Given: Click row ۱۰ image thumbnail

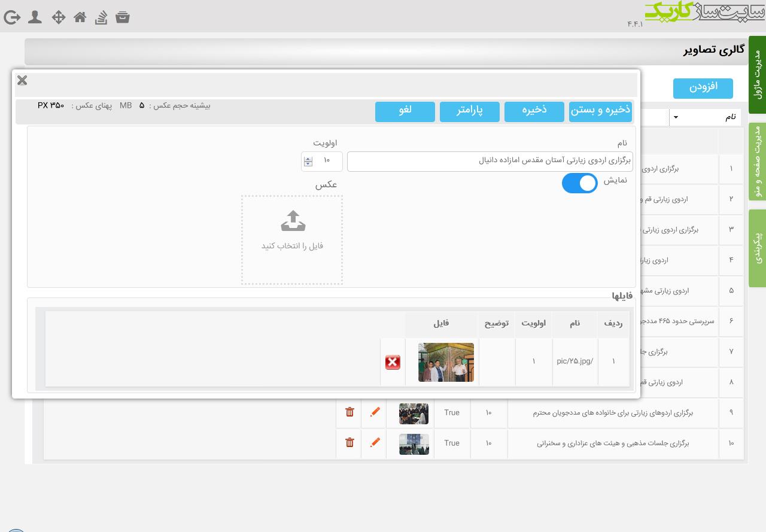Looking at the screenshot, I should click(x=414, y=444).
